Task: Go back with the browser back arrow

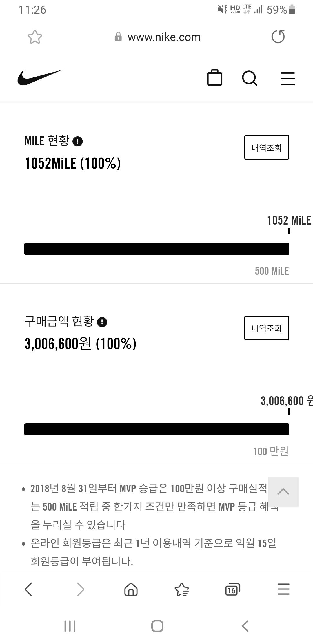Action: (28, 589)
